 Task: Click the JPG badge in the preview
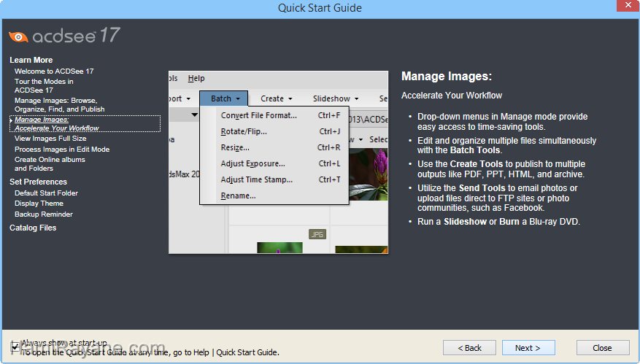(317, 234)
